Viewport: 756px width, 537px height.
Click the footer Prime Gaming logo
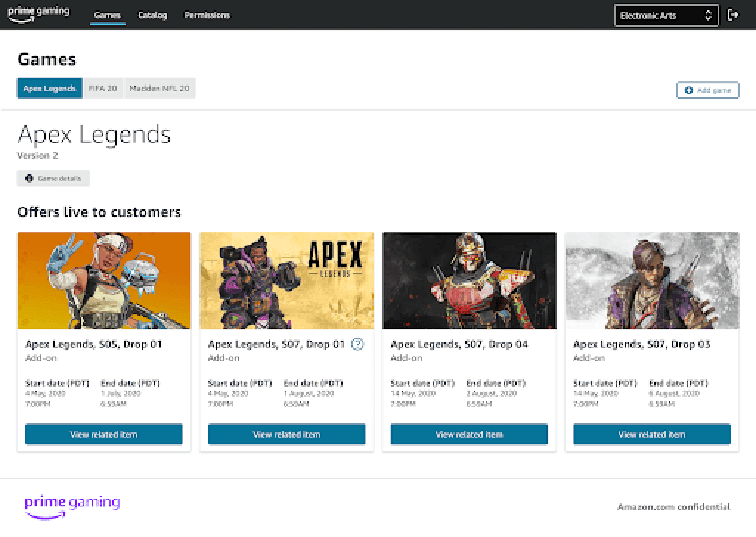tap(72, 507)
